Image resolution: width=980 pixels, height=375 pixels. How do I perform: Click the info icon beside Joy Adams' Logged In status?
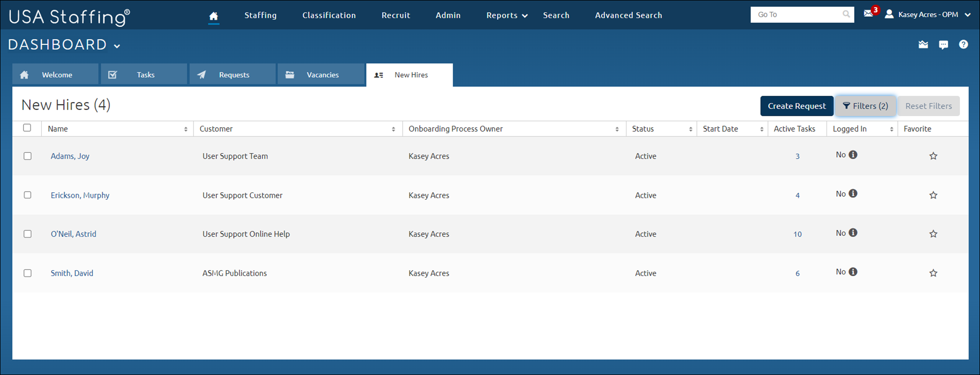[x=853, y=155]
